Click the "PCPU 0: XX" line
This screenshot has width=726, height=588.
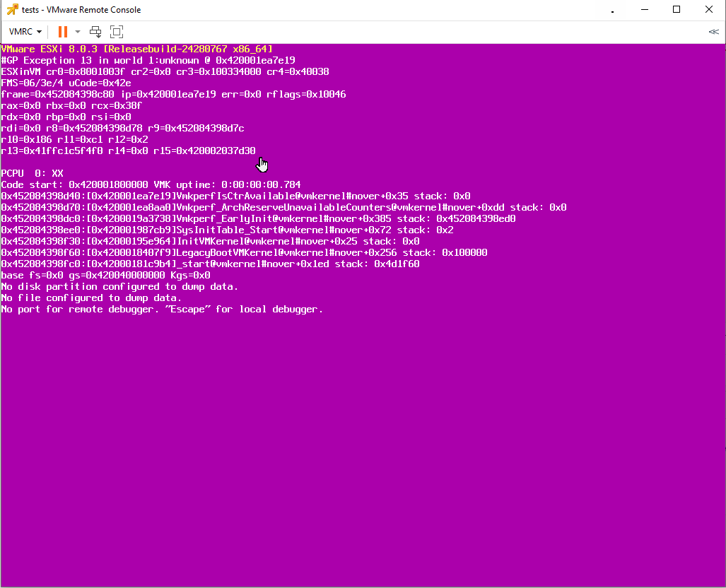[32, 174]
